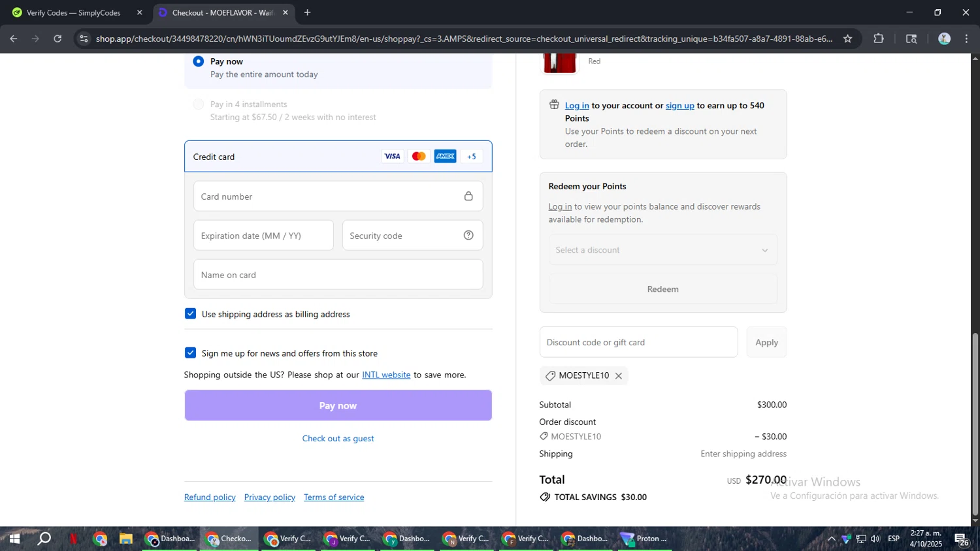The width and height of the screenshot is (980, 551).
Task: Open File Explorer from the taskbar
Action: [126, 539]
